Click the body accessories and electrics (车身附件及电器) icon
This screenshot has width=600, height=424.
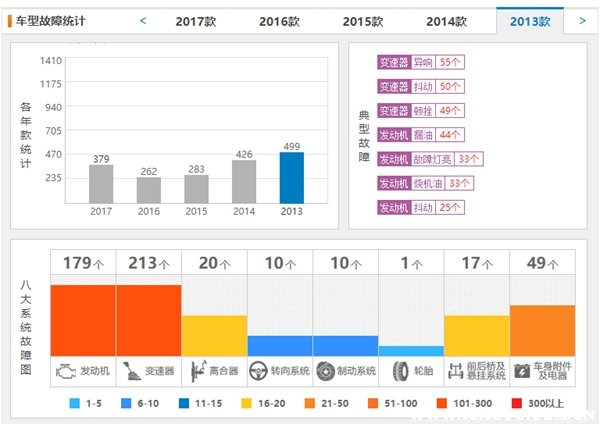523,371
